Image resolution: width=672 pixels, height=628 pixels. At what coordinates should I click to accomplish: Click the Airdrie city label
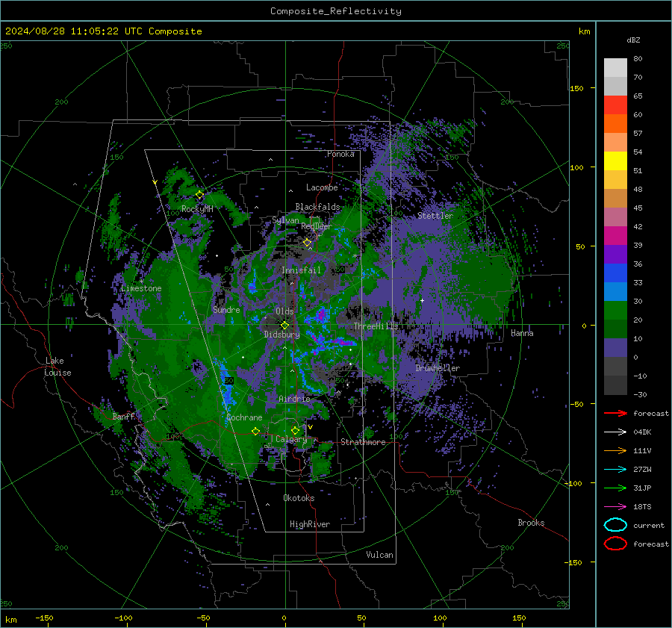pos(294,399)
